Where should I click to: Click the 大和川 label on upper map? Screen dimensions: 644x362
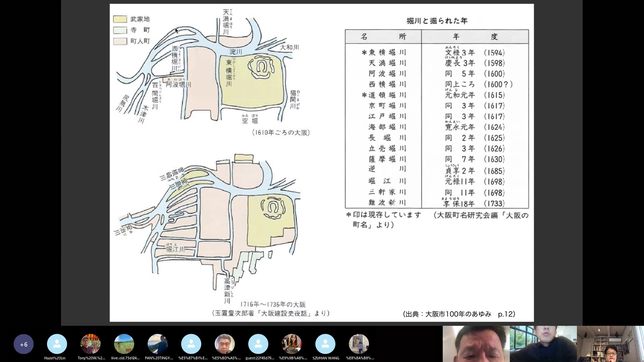pyautogui.click(x=289, y=47)
